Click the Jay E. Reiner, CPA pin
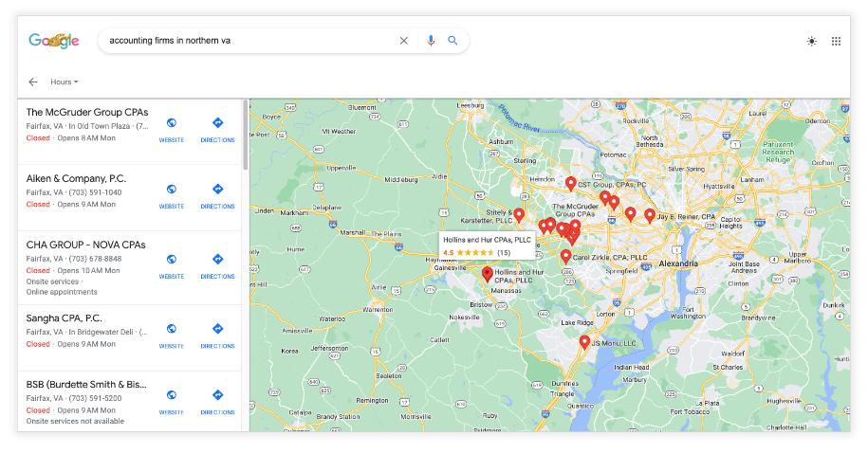This screenshot has height=454, width=868. pyautogui.click(x=649, y=215)
